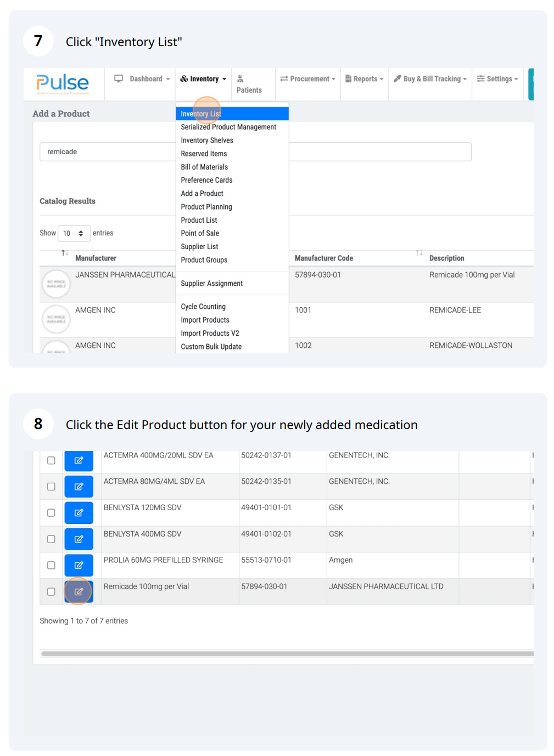Screen dimensions: 554x756
Task: Open Product Planning
Action: tap(206, 207)
